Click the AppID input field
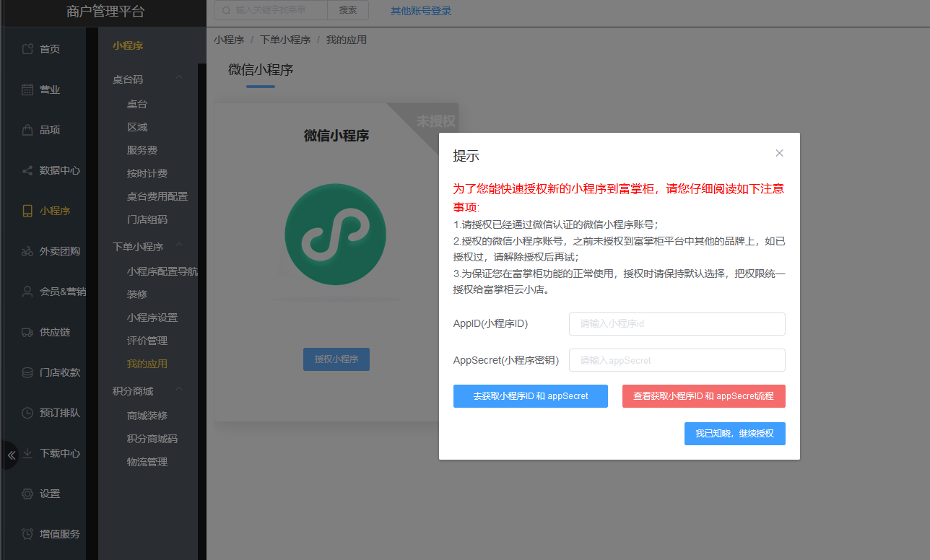This screenshot has height=560, width=930. point(677,324)
